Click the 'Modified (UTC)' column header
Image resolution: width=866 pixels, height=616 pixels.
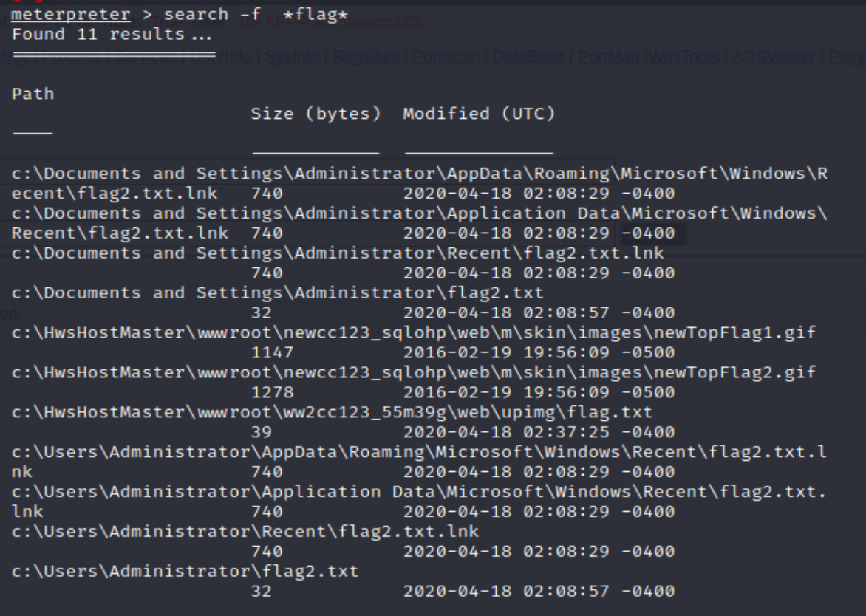(479, 114)
